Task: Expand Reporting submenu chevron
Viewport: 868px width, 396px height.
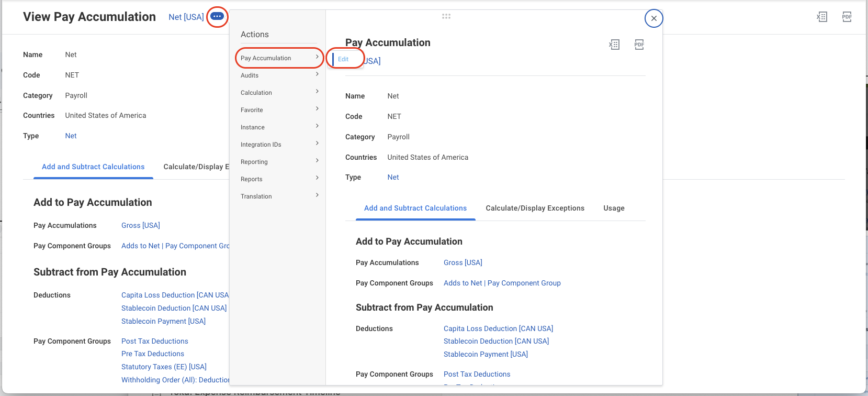Action: tap(317, 161)
